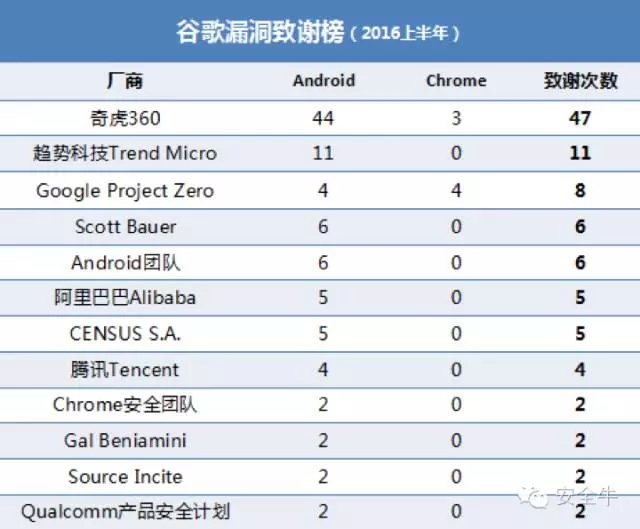
Task: Click the 奇虎360 vendor cell
Action: [x=125, y=118]
